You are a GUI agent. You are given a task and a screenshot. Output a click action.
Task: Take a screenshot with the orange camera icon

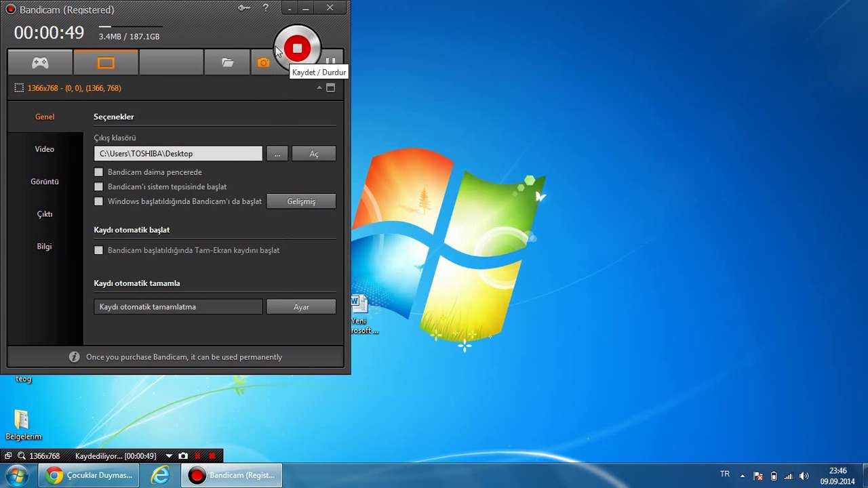point(263,63)
